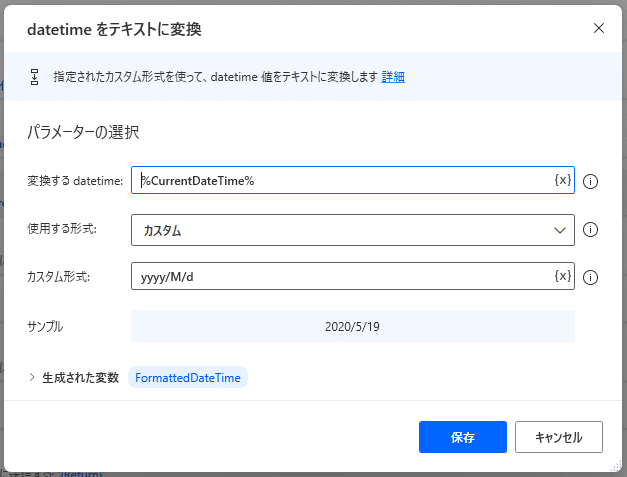This screenshot has width=627, height=477.
Task: Show info tooltip for 変換する datetime
Action: [590, 182]
